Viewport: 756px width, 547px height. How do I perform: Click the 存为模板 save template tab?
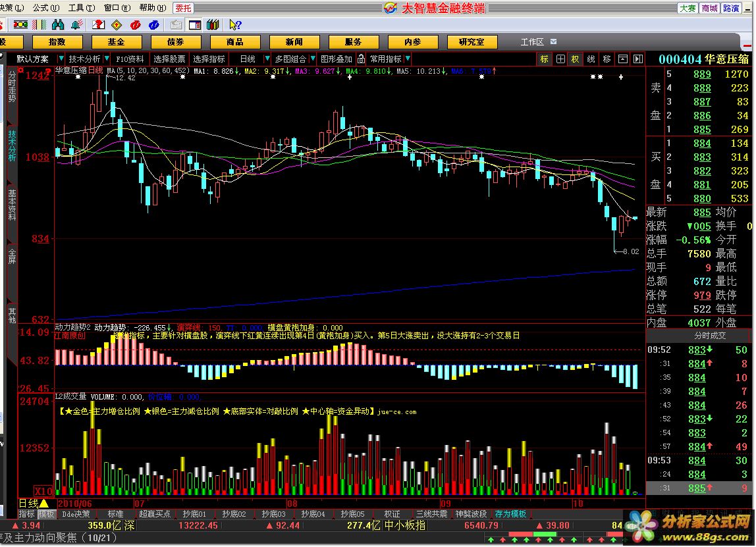510,513
